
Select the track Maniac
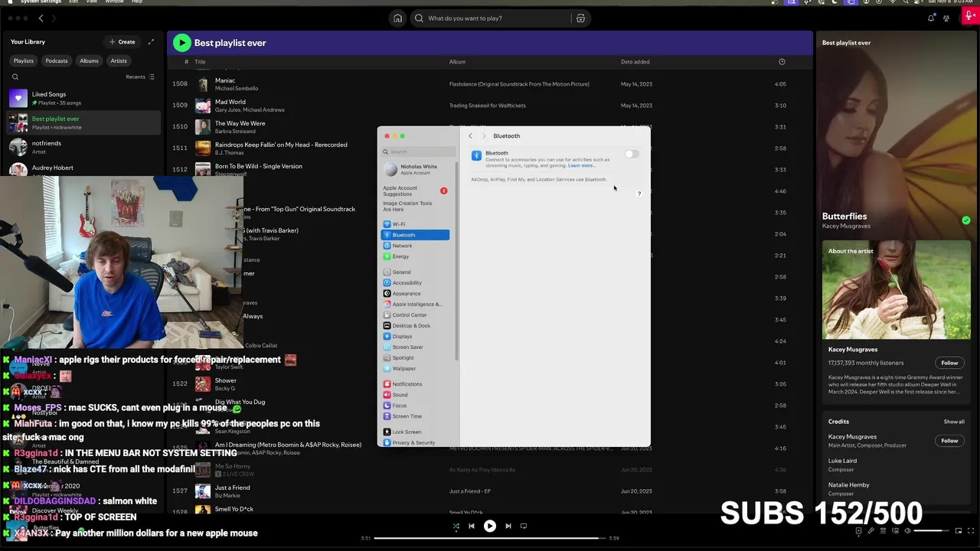point(224,80)
